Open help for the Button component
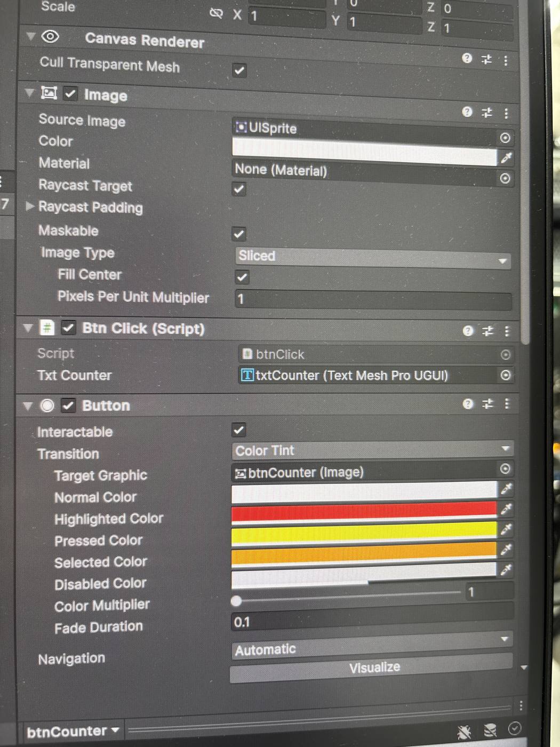This screenshot has height=747, width=560. (x=468, y=404)
